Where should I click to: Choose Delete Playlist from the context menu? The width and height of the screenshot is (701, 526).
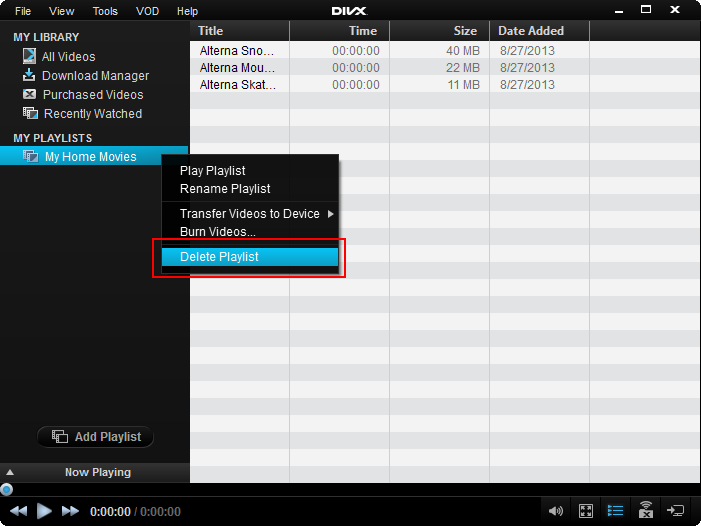click(x=219, y=257)
